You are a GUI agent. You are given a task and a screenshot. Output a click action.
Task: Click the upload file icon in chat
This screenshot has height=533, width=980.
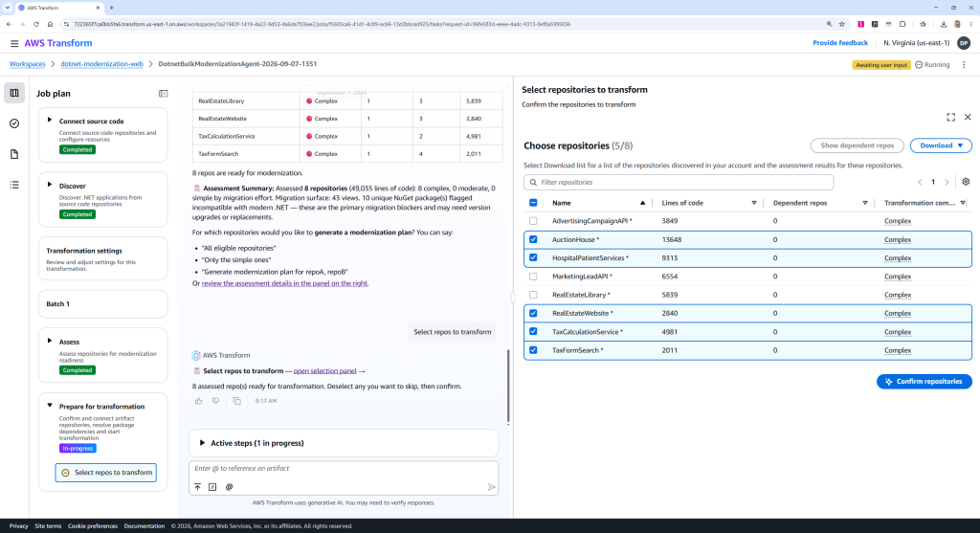click(197, 487)
